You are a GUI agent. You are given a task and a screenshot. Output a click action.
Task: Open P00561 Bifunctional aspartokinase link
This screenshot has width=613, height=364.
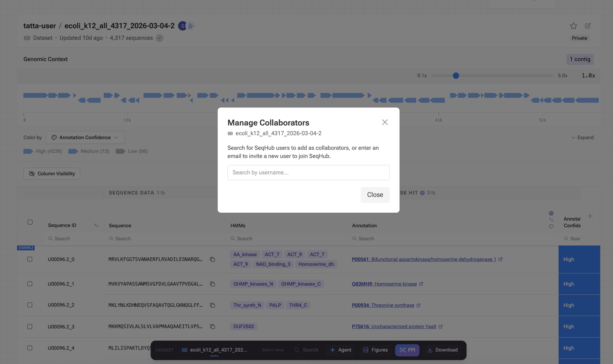[x=424, y=259]
